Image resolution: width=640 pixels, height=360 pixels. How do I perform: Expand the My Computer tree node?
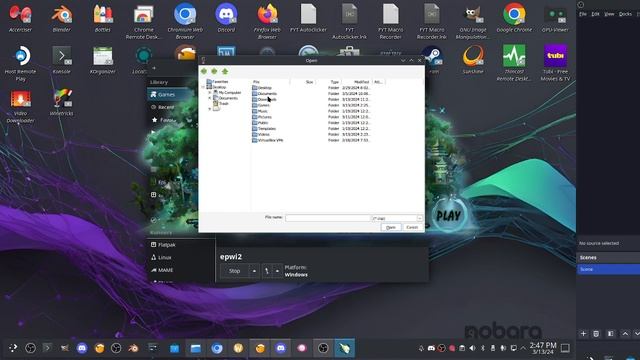coord(210,93)
